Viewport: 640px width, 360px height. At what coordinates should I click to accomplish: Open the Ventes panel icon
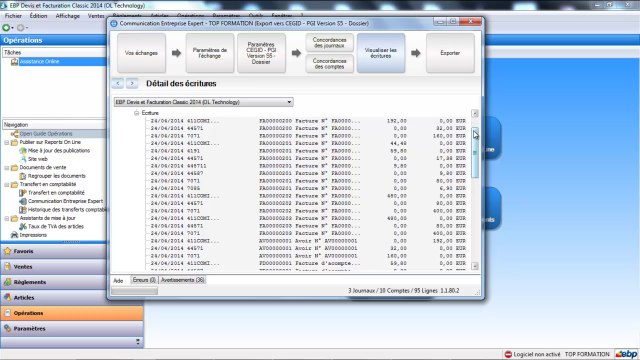[x=7, y=267]
